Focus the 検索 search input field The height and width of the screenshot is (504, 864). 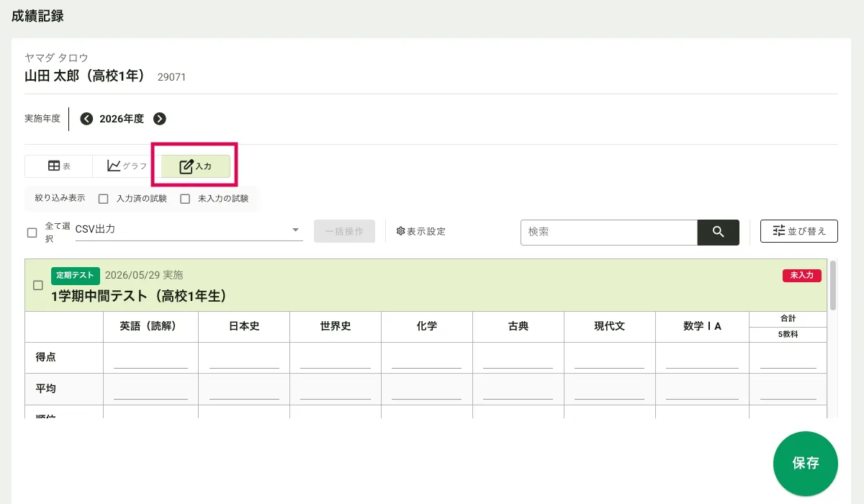tap(608, 232)
